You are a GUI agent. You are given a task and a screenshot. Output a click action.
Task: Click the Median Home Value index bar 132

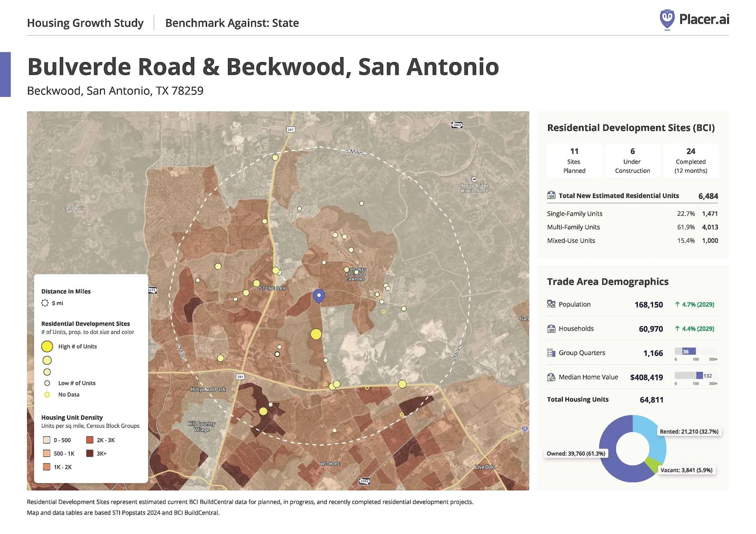coord(696,375)
